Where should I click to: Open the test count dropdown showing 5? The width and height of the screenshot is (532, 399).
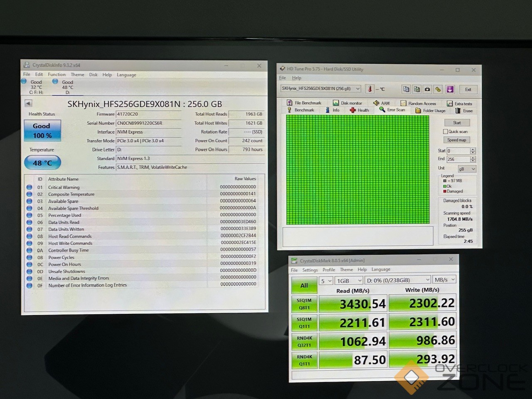pos(326,281)
